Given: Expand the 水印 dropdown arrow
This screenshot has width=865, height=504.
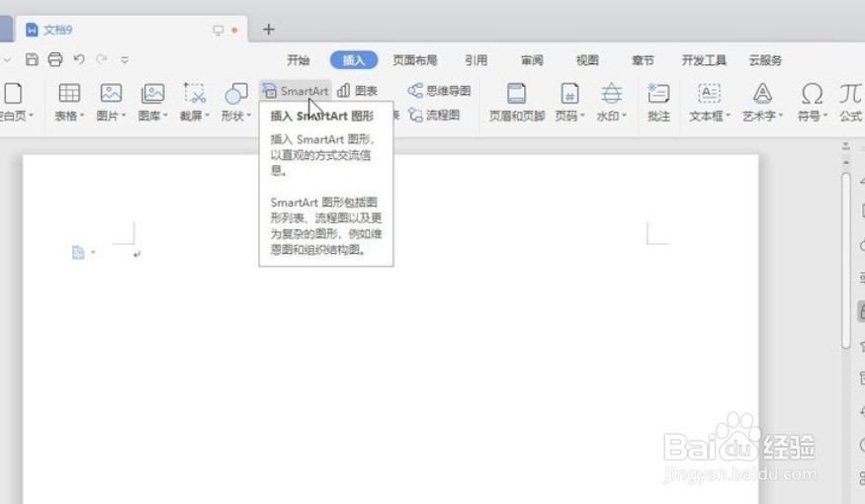Looking at the screenshot, I should click(x=625, y=116).
